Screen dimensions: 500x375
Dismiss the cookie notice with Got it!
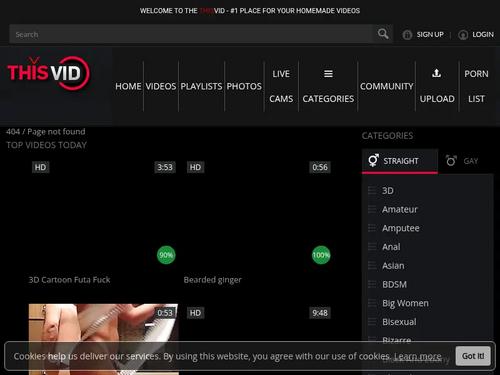[x=473, y=356]
